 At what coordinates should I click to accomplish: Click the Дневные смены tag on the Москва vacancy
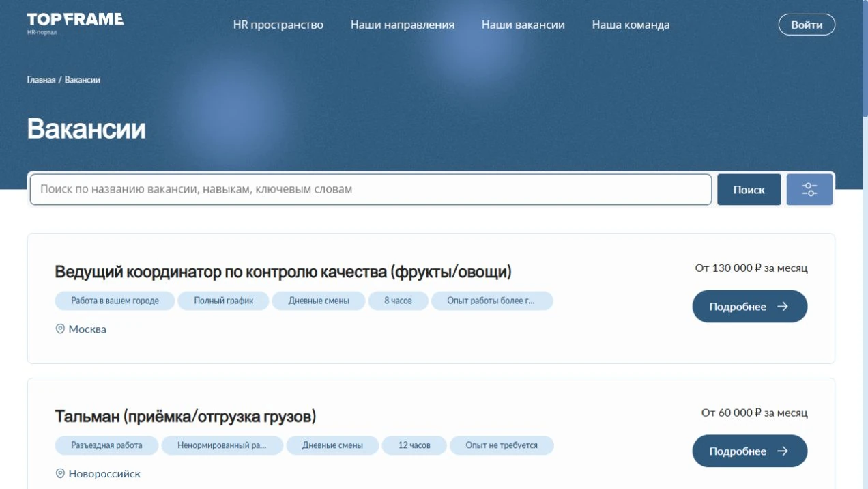319,301
